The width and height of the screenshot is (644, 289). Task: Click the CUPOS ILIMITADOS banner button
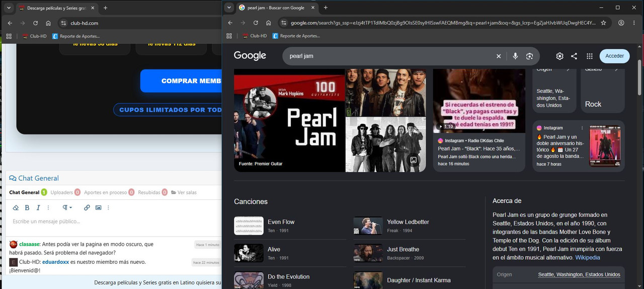168,110
